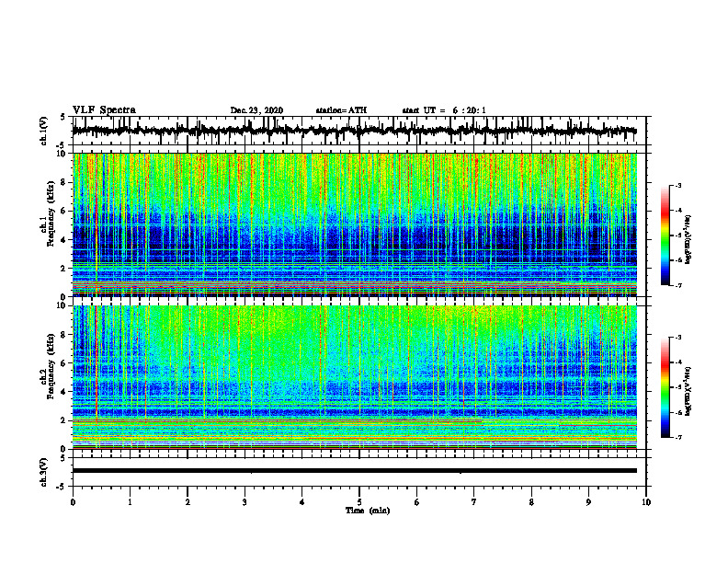The image size is (728, 563).
Task: Click the '-7' label on ch.1 colorbar
Action: pos(678,285)
